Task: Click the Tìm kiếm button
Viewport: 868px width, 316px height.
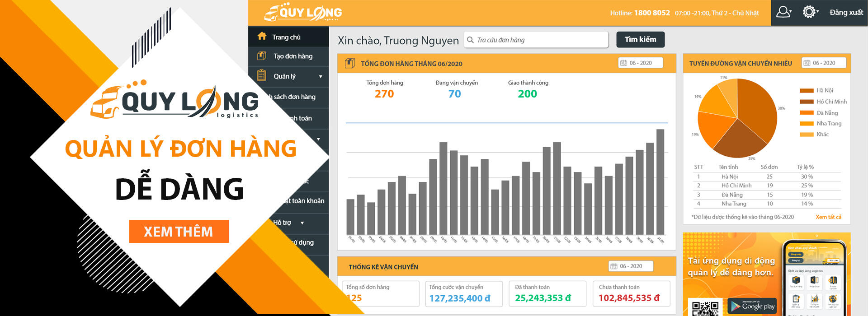Action: [x=641, y=40]
